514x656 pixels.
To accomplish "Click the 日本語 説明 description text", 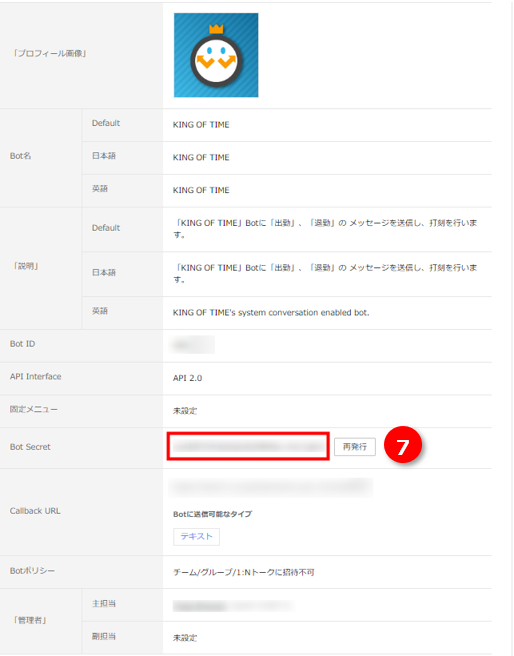I will [325, 273].
